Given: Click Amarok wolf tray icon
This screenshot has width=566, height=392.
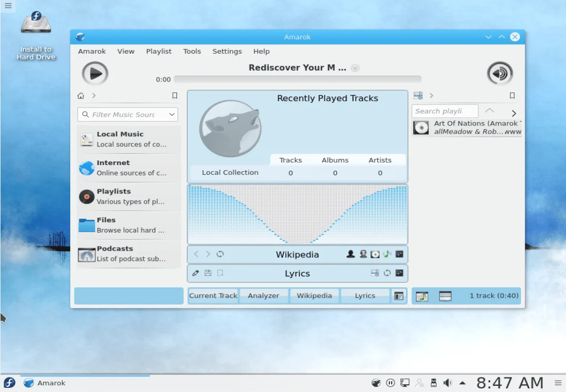Looking at the screenshot, I should [376, 383].
